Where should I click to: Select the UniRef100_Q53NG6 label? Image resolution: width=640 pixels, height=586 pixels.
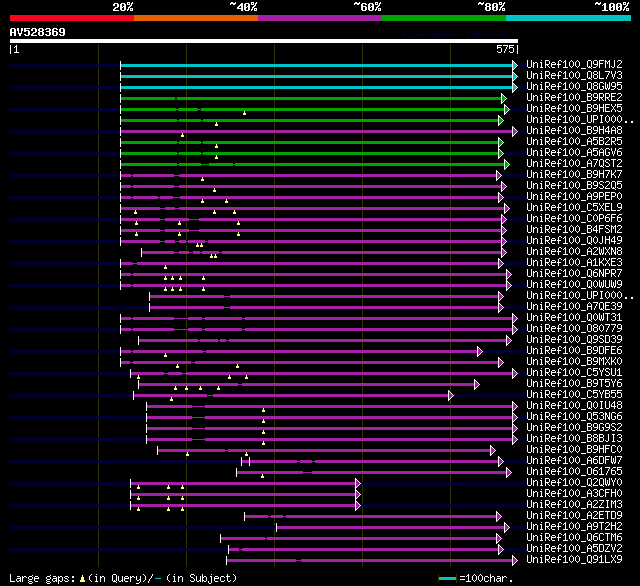(x=574, y=416)
